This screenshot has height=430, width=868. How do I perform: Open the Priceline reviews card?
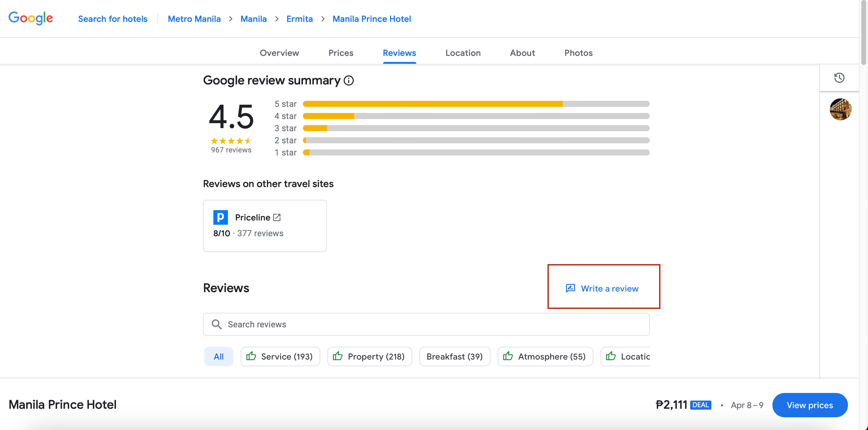coord(265,226)
